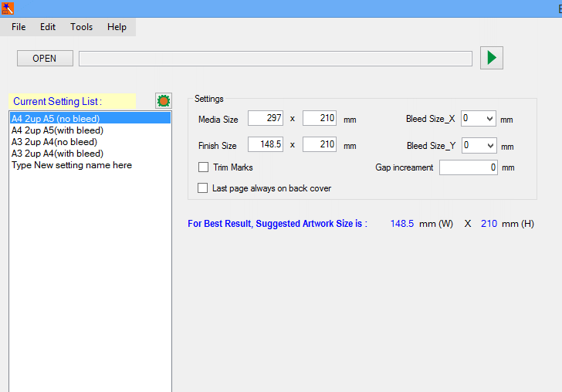Open the Tools menu
Viewport: 562px width, 392px height.
click(x=81, y=27)
